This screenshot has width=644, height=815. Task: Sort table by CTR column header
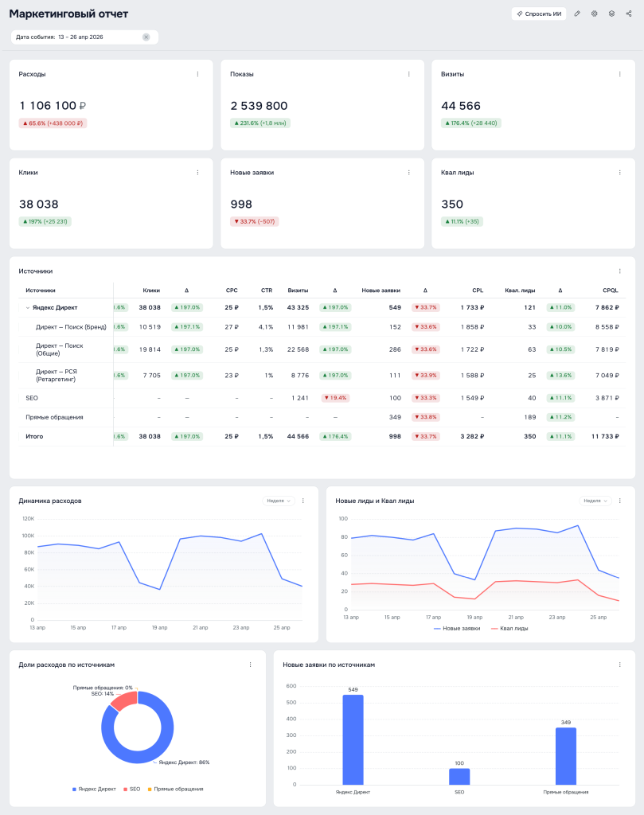pyautogui.click(x=267, y=291)
